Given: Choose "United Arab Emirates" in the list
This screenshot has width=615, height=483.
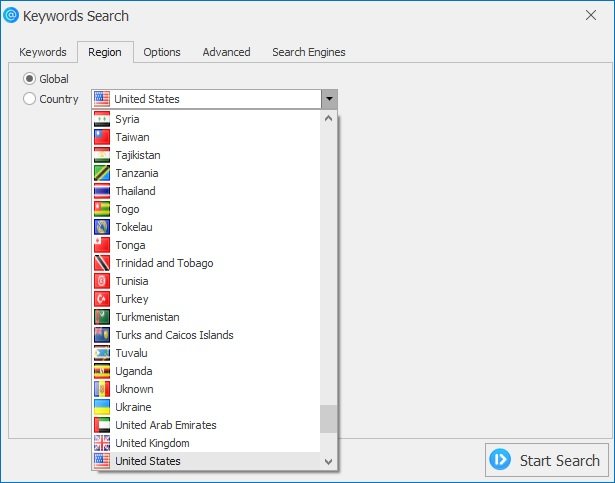Looking at the screenshot, I should (207, 425).
